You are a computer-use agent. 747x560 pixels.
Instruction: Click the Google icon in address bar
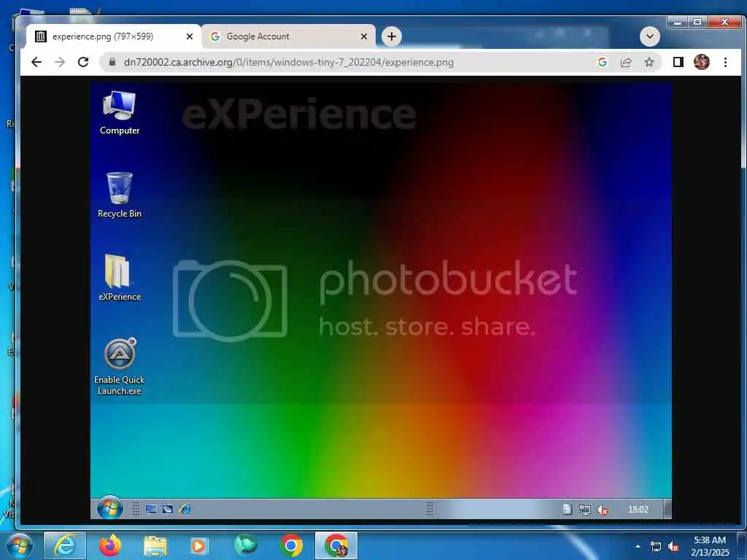pyautogui.click(x=603, y=62)
